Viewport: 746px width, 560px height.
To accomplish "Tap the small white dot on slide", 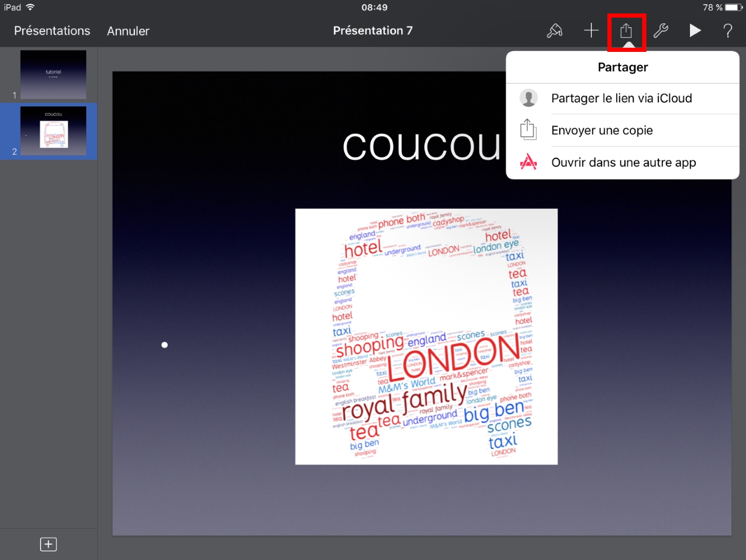I will coord(165,345).
